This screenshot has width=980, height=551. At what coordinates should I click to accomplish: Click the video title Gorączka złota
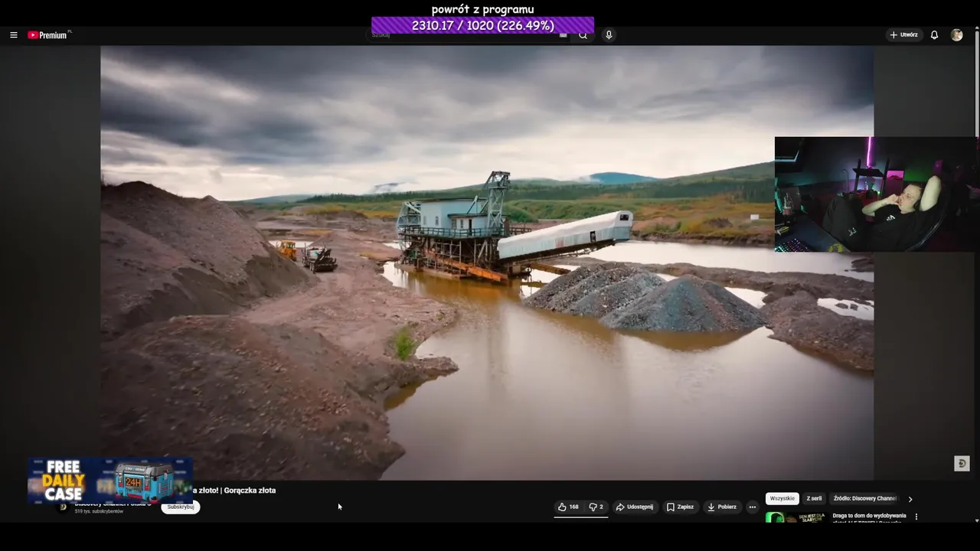[234, 491]
